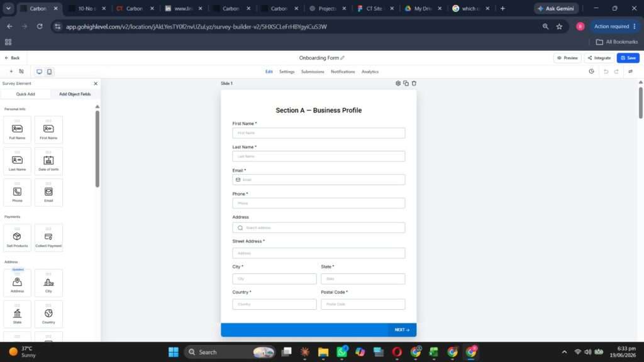
Task: Click the Postal Code input field
Action: coord(363,304)
